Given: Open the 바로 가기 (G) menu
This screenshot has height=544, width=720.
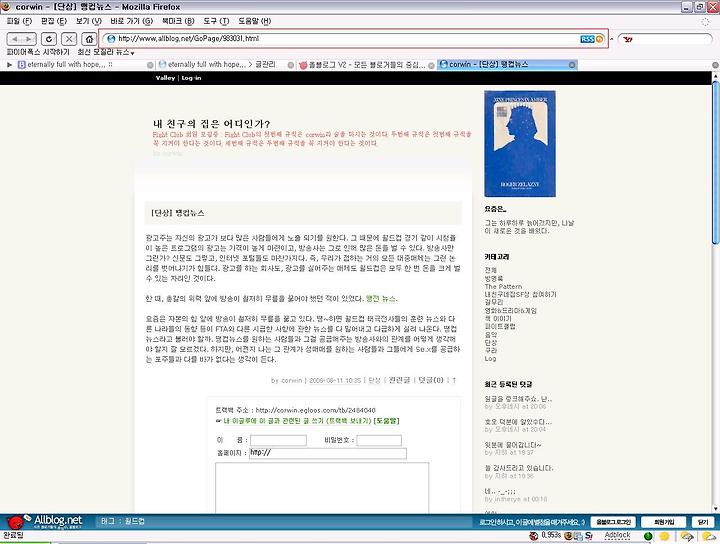Looking at the screenshot, I should click(131, 21).
